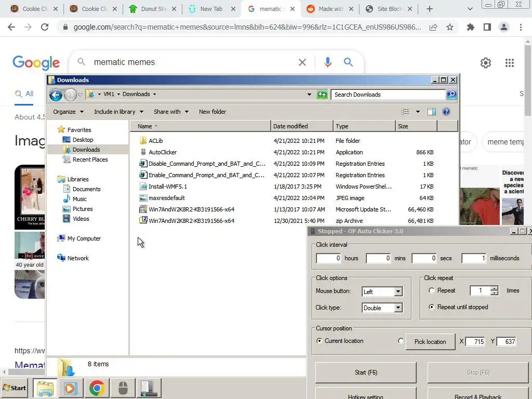Viewport: 532px width, 399px height.
Task: Select Current location radio button
Action: pos(319,341)
